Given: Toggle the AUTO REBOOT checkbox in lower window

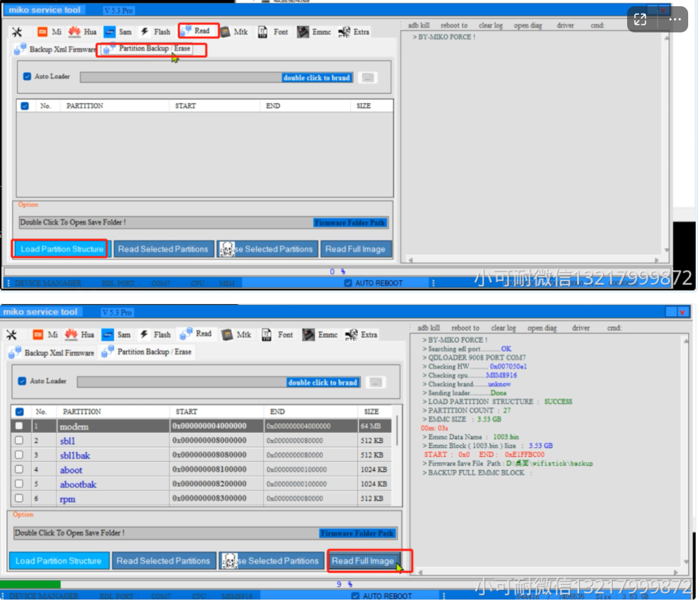Looking at the screenshot, I should (x=356, y=596).
